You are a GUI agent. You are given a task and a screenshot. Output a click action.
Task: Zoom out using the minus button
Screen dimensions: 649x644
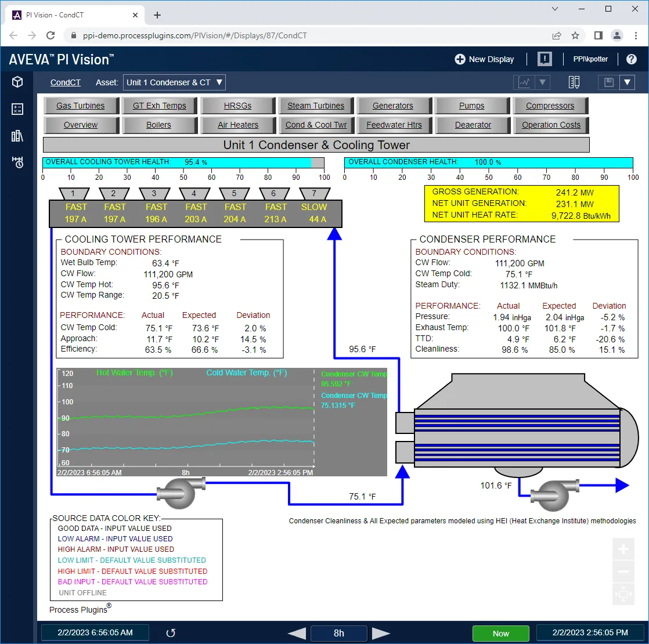623,571
